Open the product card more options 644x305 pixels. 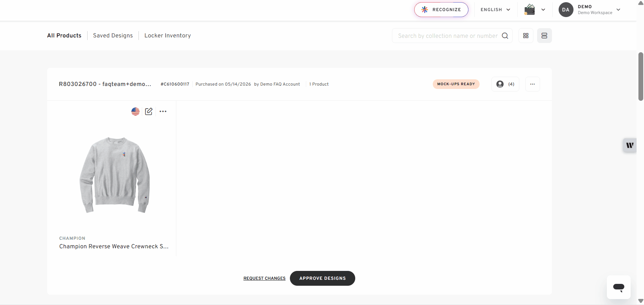[x=163, y=111]
